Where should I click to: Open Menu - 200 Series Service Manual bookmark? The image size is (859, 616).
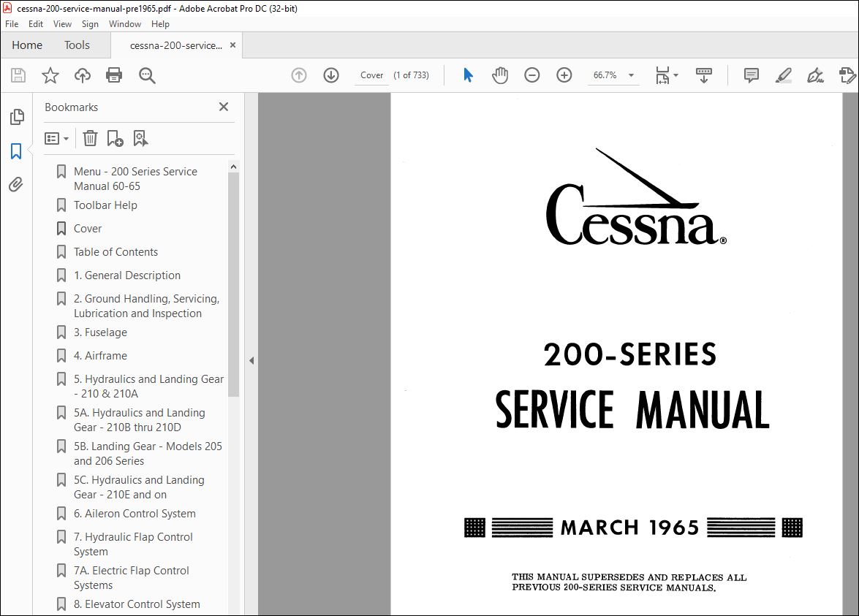click(x=135, y=178)
